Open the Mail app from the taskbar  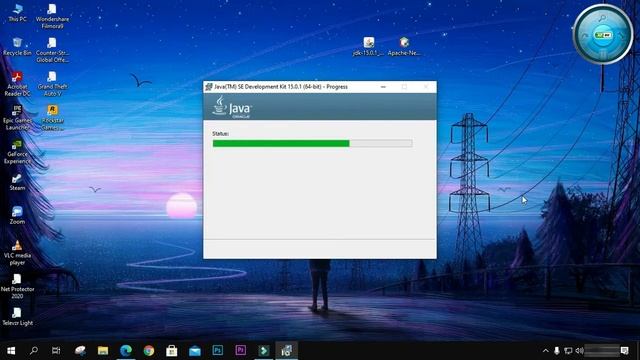pyautogui.click(x=195, y=351)
